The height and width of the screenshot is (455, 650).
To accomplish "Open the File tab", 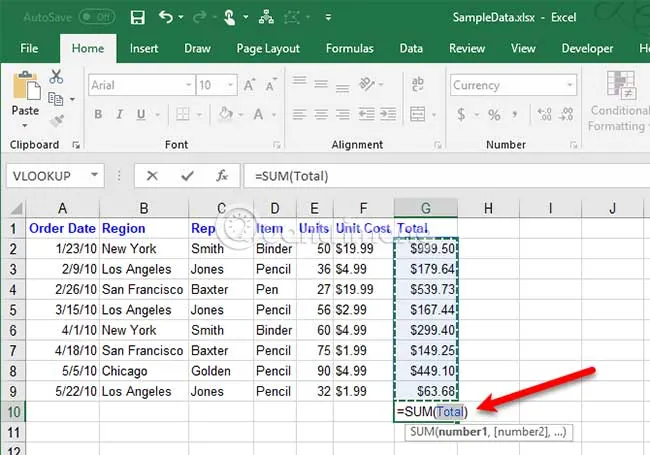I will [x=29, y=48].
